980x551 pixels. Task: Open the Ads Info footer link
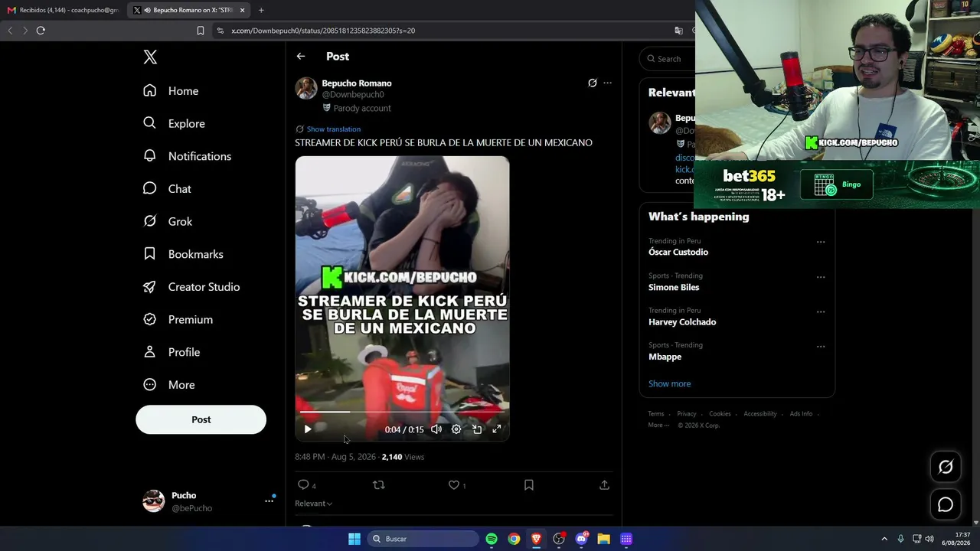click(x=801, y=414)
